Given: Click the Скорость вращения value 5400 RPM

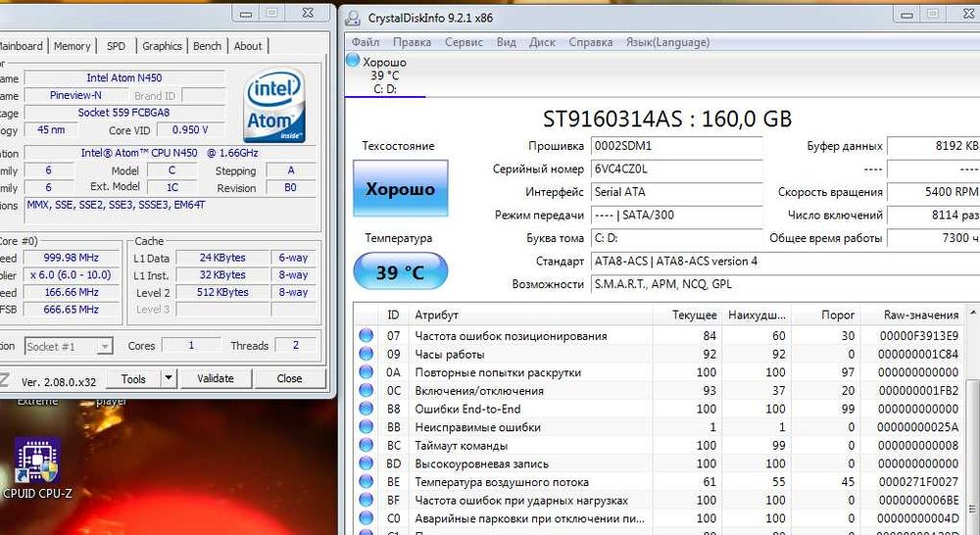Looking at the screenshot, I should click(934, 192).
